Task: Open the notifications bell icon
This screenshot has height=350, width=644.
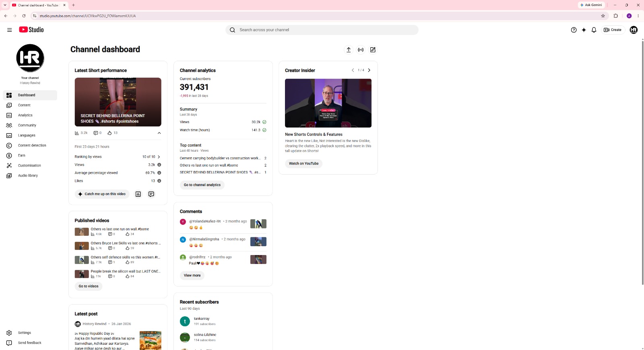Action: click(594, 30)
